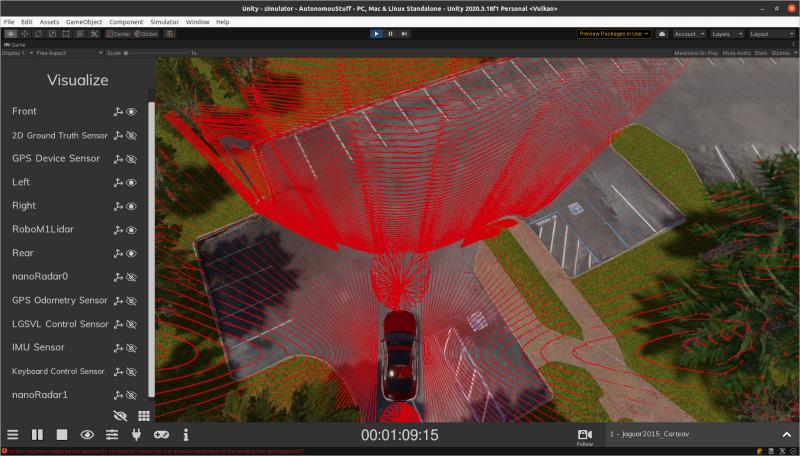Open the Layout dropdown
Screen dimensions: 800x456
(x=771, y=34)
